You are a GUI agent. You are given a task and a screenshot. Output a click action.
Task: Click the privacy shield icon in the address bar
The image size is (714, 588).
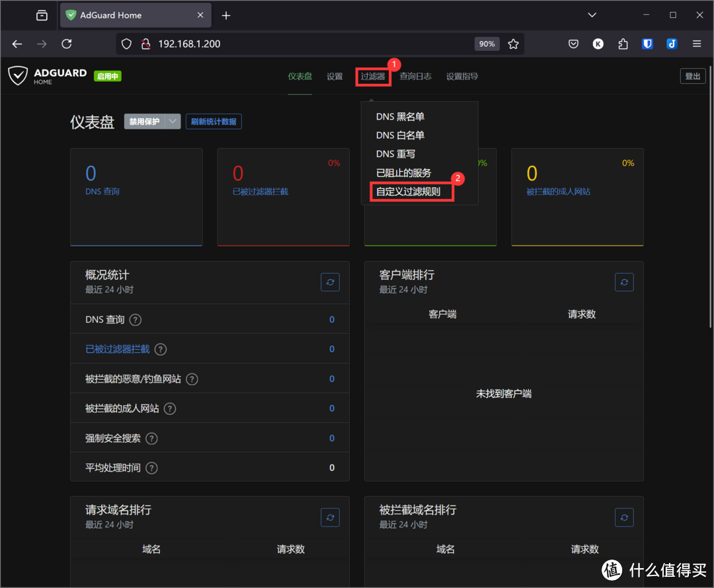click(x=126, y=44)
